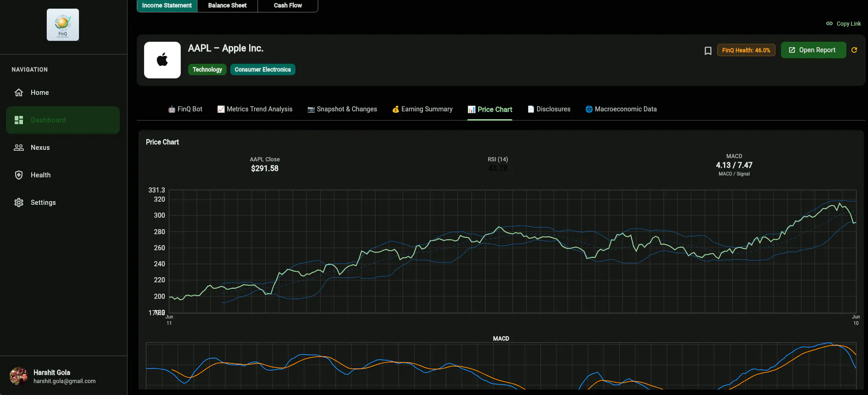Click the Consumer Electronics tag
Image resolution: width=868 pixels, height=395 pixels.
point(263,70)
